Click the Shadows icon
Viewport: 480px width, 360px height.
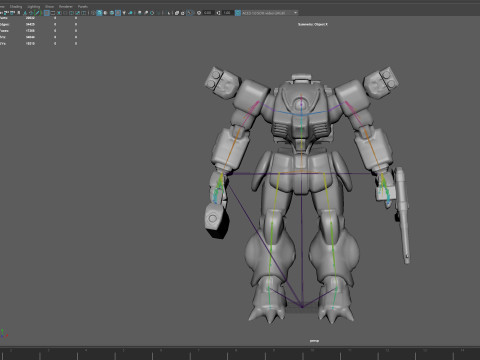pyautogui.click(x=130, y=13)
